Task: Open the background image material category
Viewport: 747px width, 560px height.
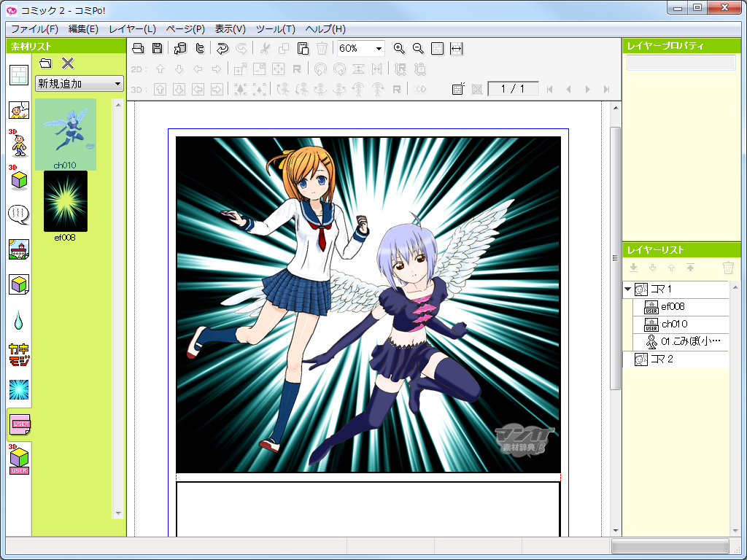Action: click(x=19, y=249)
